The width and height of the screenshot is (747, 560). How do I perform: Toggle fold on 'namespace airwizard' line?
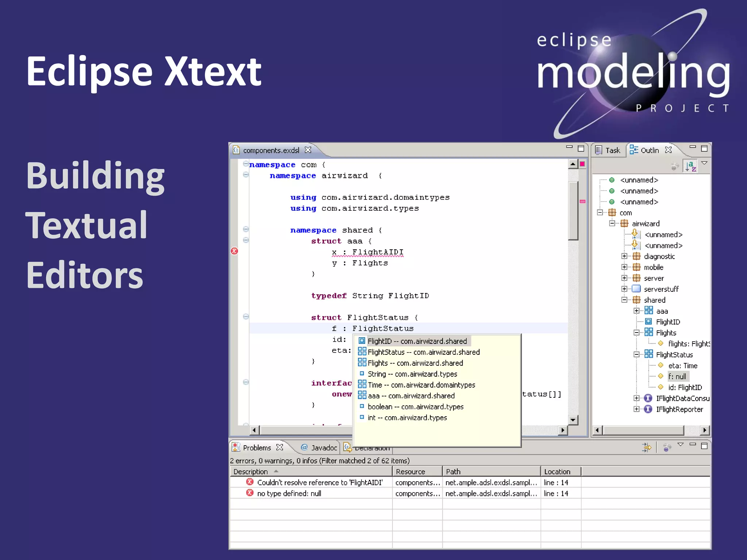click(x=246, y=175)
